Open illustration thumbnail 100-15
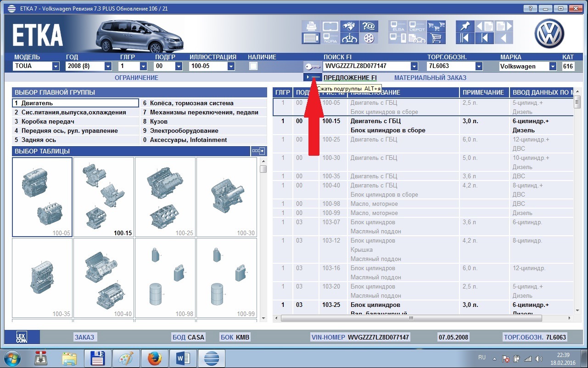This screenshot has height=368, width=588. pos(103,197)
